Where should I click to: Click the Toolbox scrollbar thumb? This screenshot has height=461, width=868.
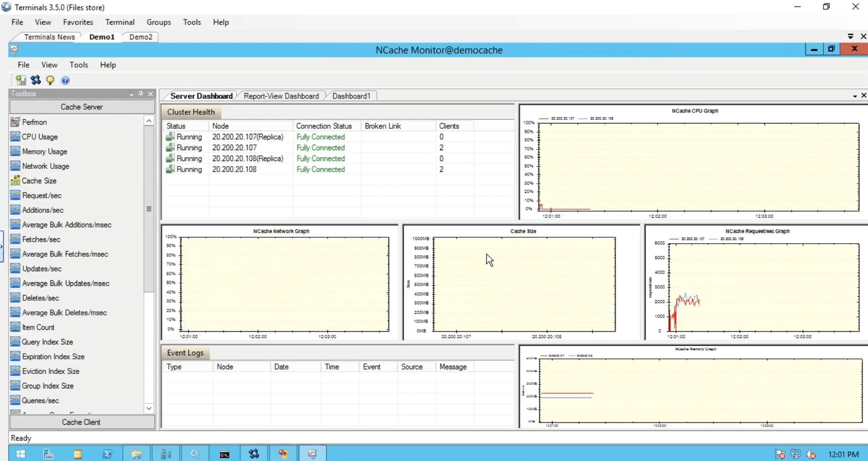[x=148, y=209]
